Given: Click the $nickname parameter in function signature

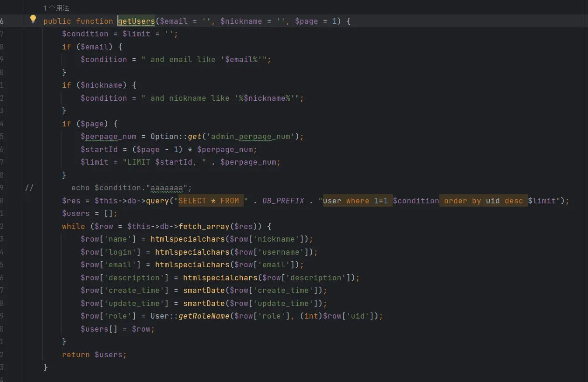Looking at the screenshot, I should click(x=241, y=21).
